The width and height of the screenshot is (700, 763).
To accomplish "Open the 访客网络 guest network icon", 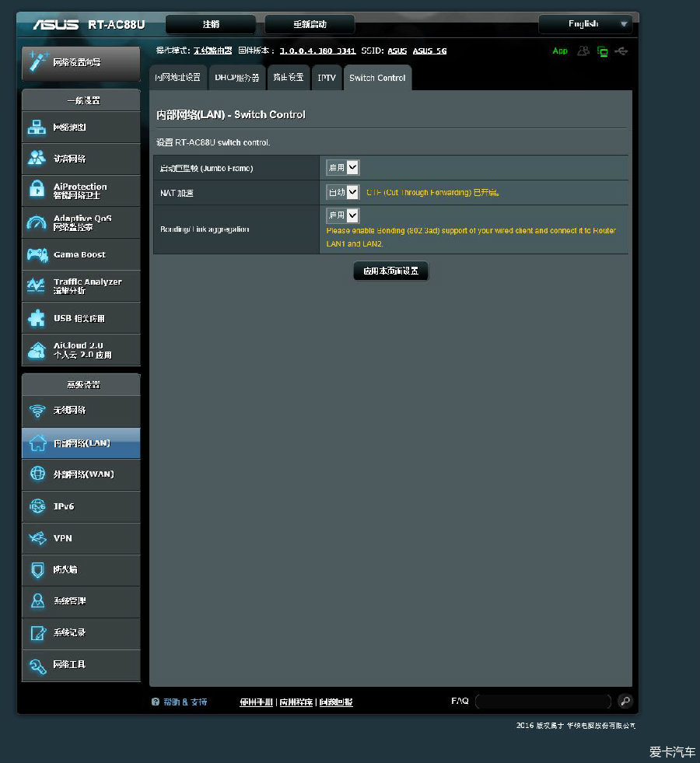I will click(37, 158).
